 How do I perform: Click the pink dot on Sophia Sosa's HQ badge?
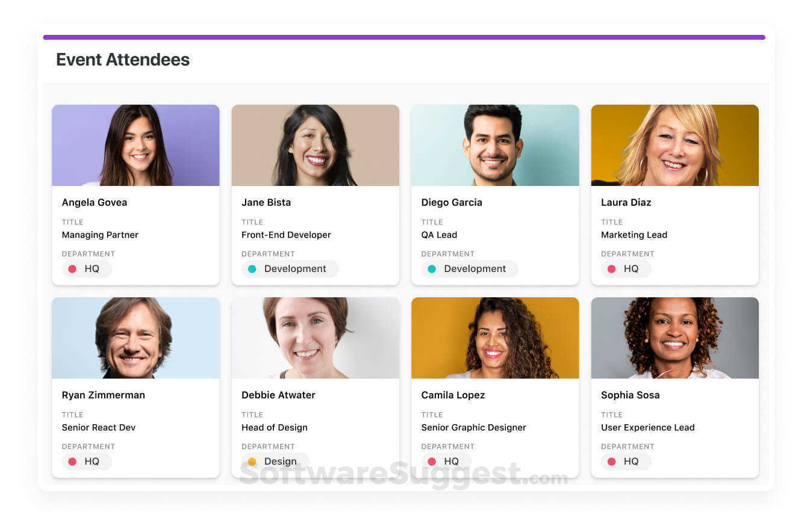[x=614, y=462]
